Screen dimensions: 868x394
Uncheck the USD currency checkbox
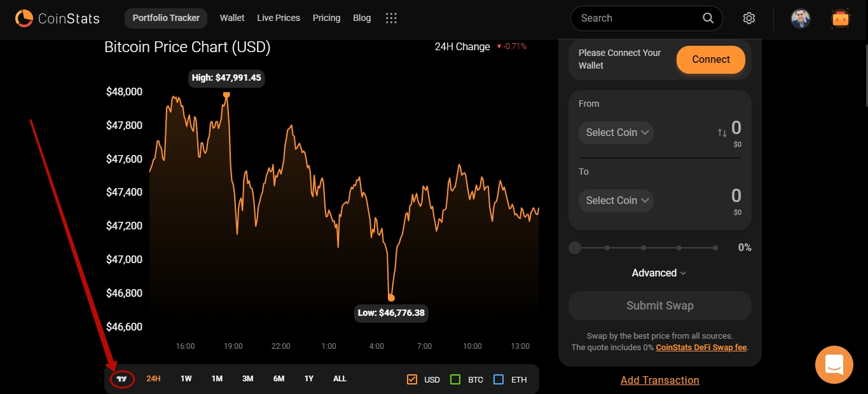pyautogui.click(x=411, y=379)
